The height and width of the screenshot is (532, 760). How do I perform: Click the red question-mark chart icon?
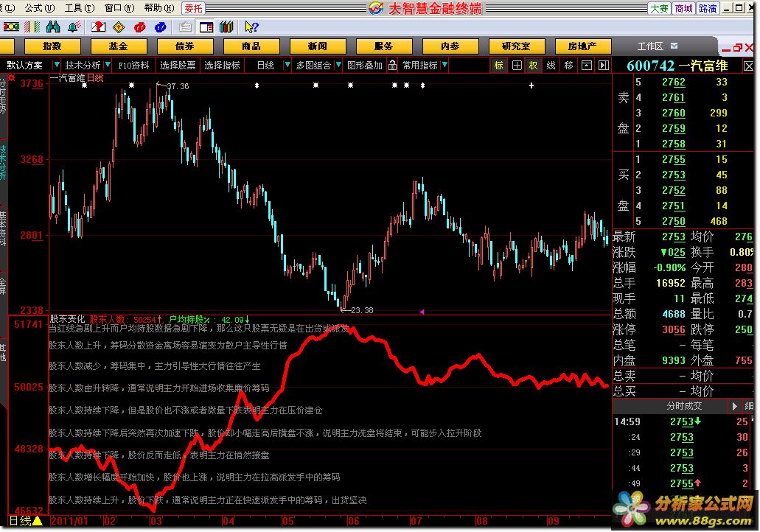(98, 27)
